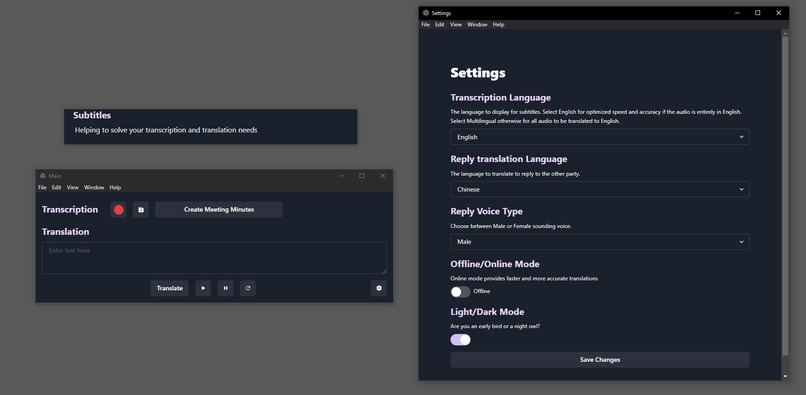Open File menu in Main window

click(x=42, y=188)
